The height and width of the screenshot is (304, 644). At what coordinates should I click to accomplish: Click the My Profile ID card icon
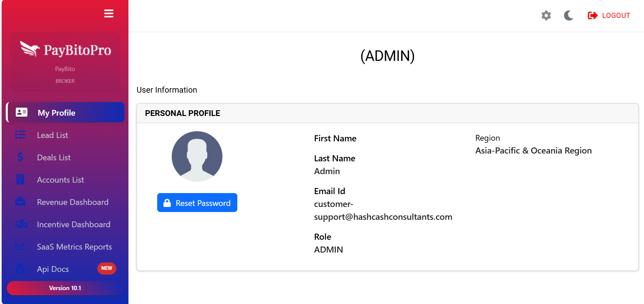[22, 113]
